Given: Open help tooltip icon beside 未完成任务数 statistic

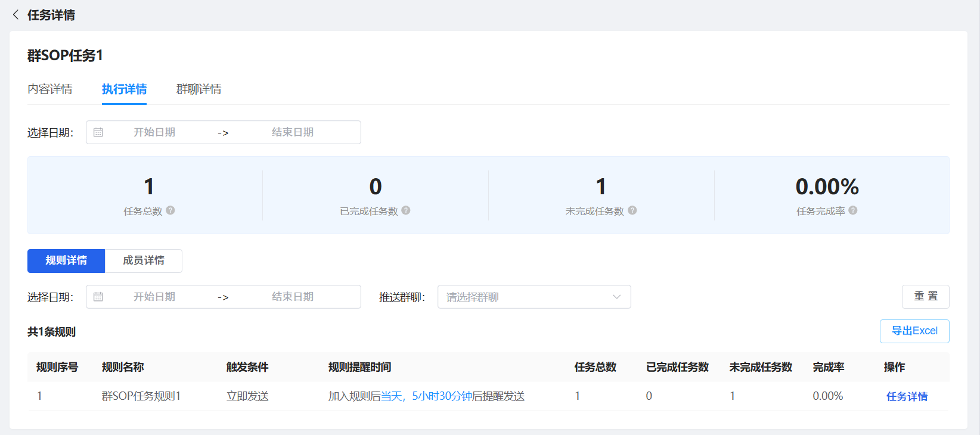Looking at the screenshot, I should 632,210.
